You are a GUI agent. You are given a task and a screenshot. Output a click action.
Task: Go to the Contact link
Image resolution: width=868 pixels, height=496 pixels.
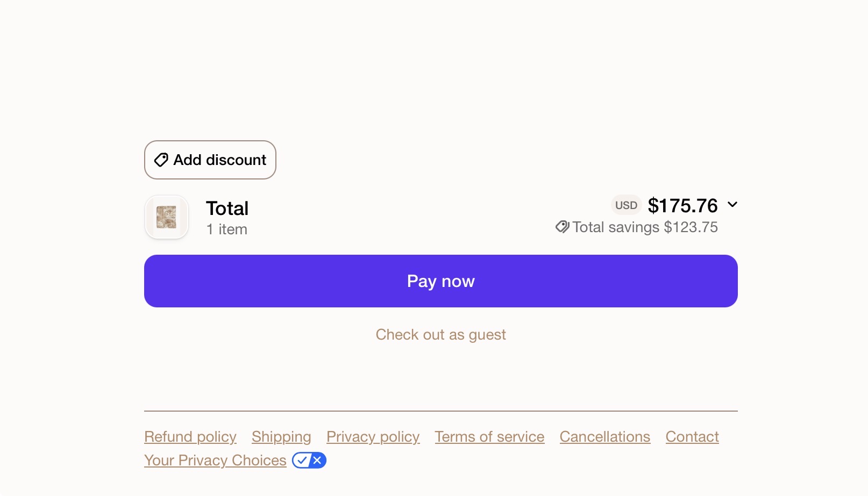pos(692,437)
